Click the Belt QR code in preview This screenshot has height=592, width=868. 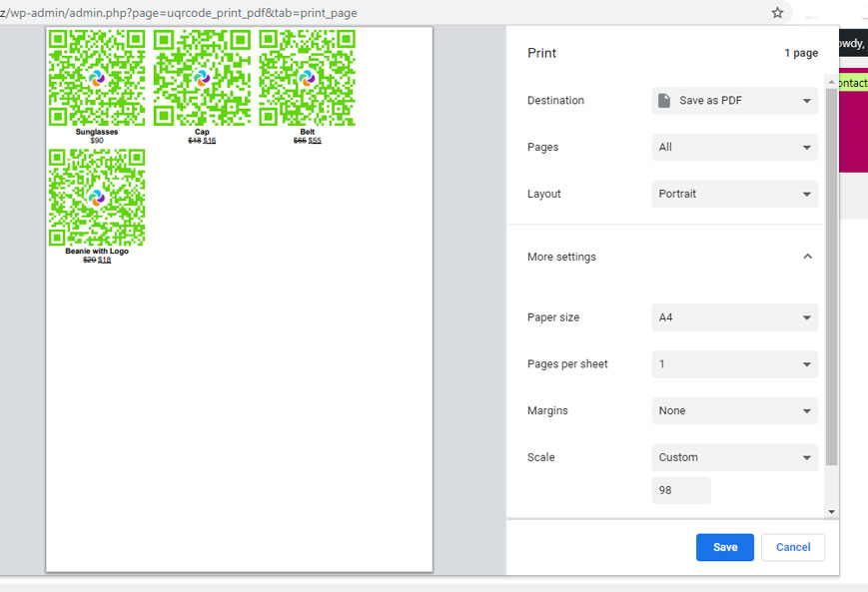[x=308, y=78]
